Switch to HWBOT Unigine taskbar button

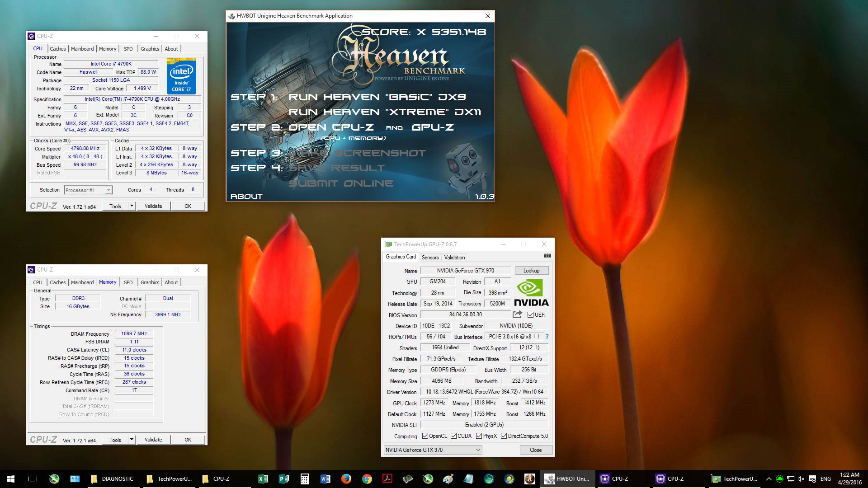567,479
